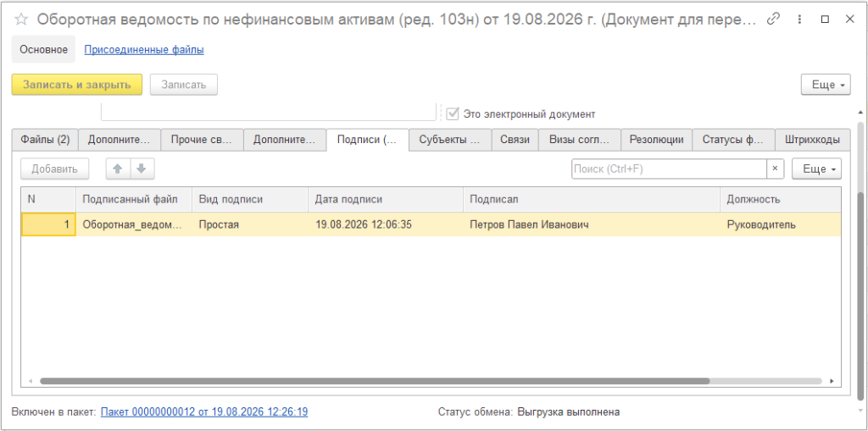Select cell 'Руководитель'
Image resolution: width=868 pixels, height=431 pixels.
pyautogui.click(x=781, y=224)
